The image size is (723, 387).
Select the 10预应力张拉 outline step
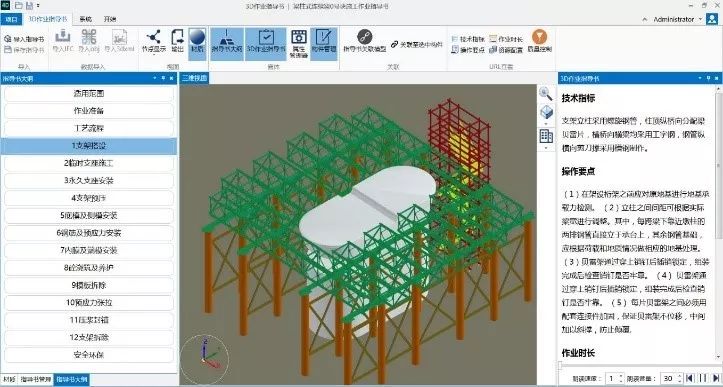click(x=89, y=303)
